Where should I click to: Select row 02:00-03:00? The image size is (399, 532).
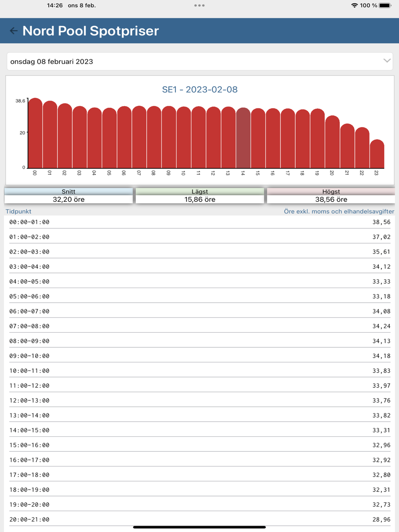(199, 252)
